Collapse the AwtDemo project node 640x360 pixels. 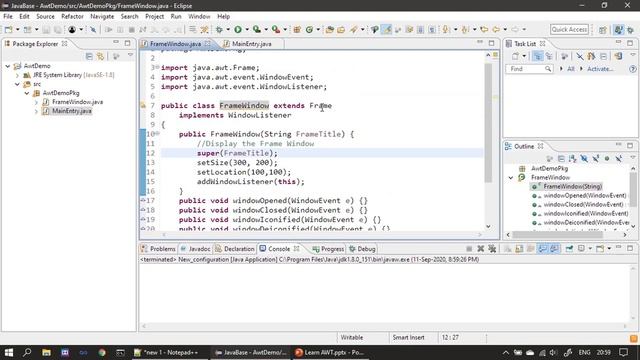[x=8, y=66]
